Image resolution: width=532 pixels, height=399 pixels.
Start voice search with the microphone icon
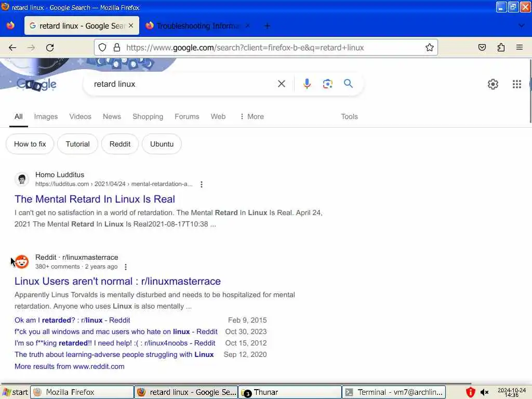click(307, 84)
